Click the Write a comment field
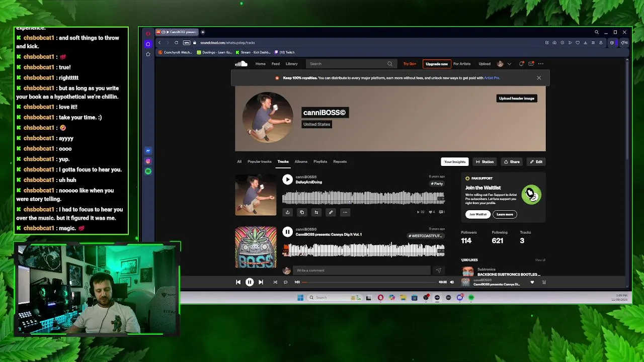This screenshot has height=362, width=644. (x=361, y=270)
